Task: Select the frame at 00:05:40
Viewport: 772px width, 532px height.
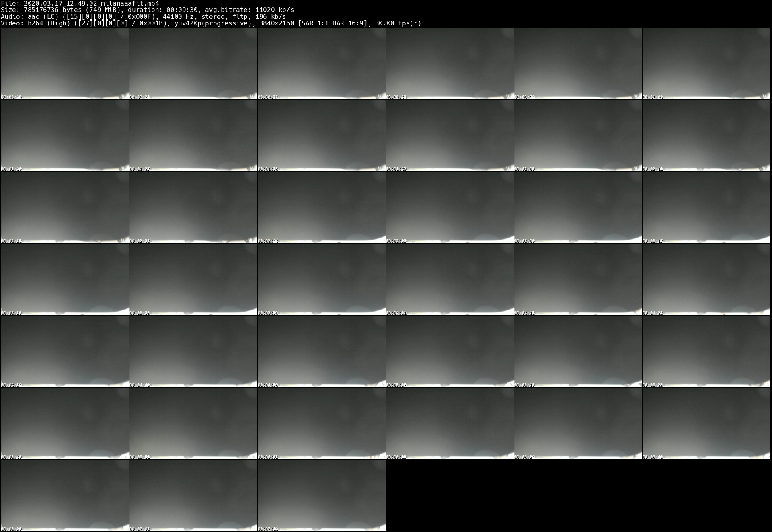Action: point(65,423)
